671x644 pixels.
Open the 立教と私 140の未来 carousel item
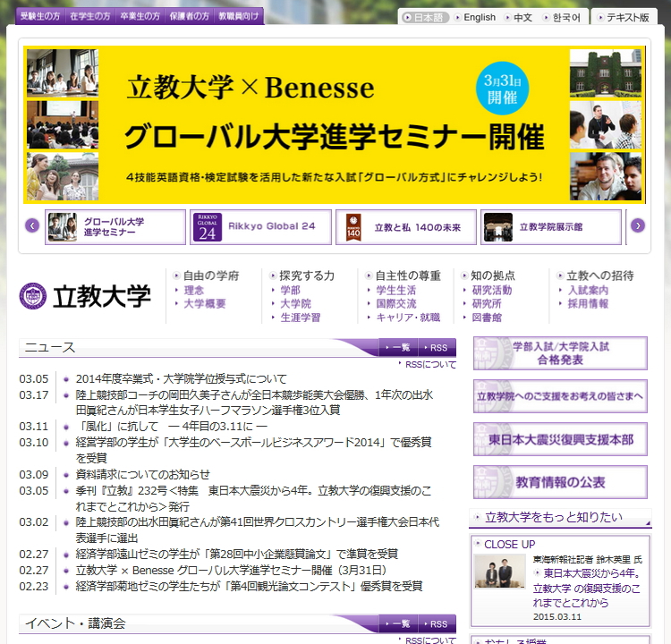[x=405, y=227]
